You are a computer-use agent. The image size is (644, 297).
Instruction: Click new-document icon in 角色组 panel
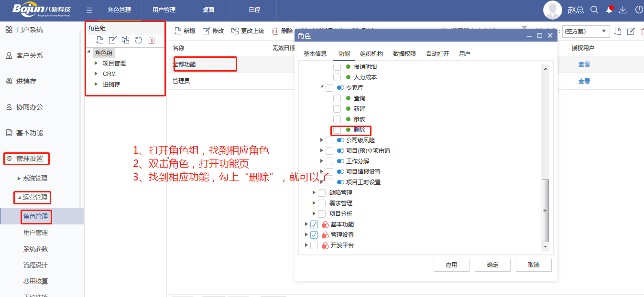pos(100,41)
